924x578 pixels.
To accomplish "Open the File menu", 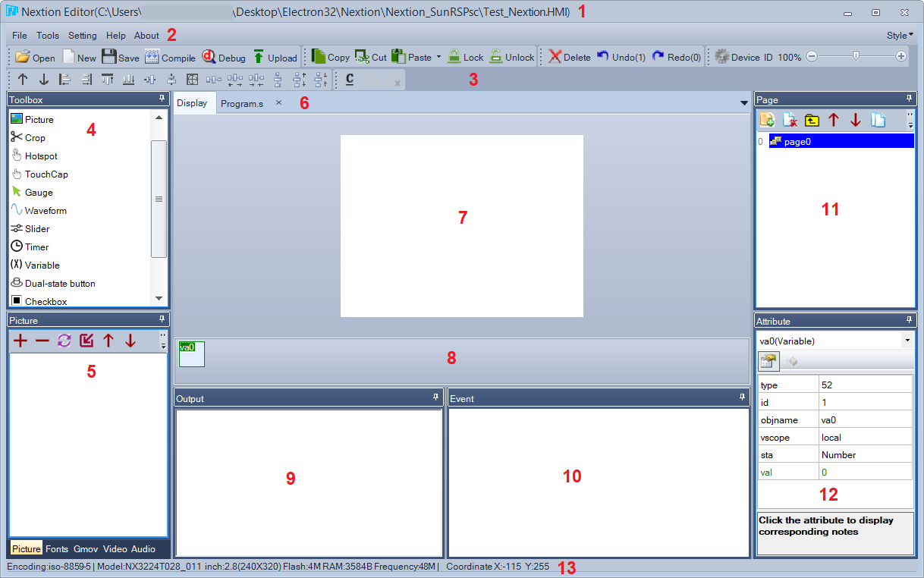I will (x=20, y=36).
